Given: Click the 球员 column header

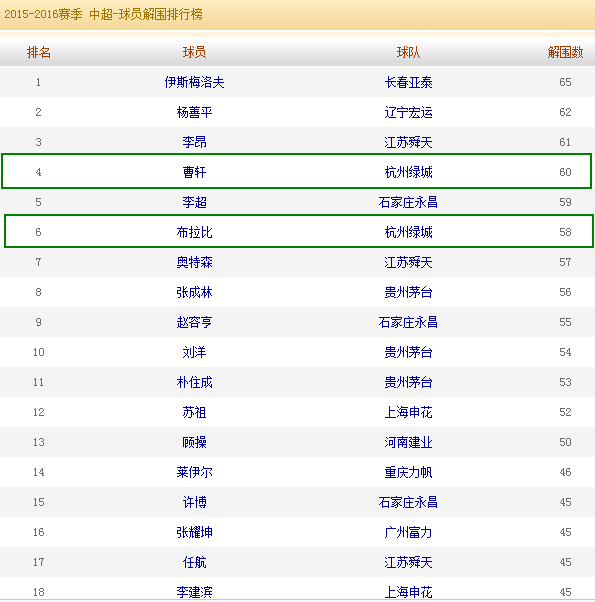Looking at the screenshot, I should pos(194,52).
